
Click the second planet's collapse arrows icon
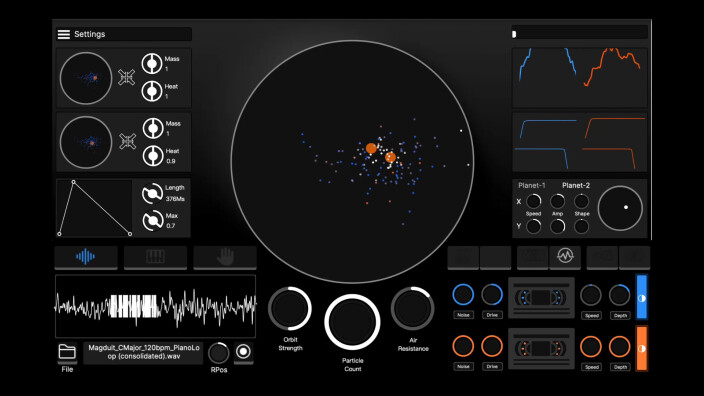128,141
